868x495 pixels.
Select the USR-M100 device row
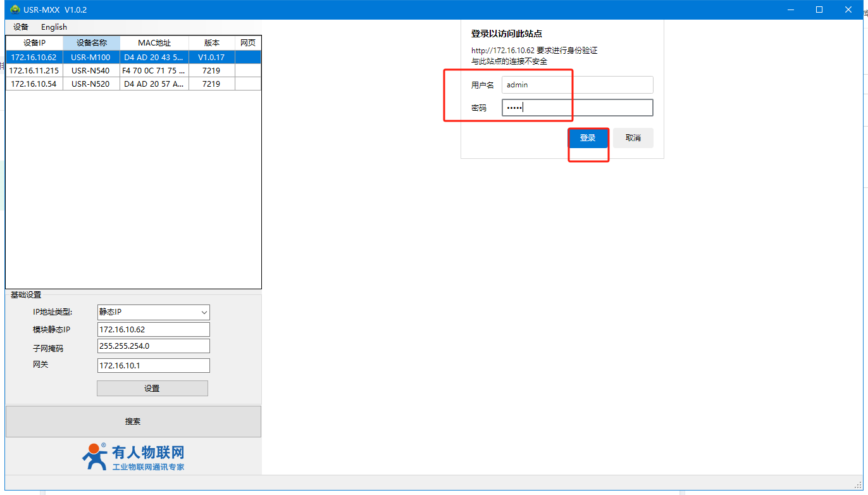coord(91,57)
